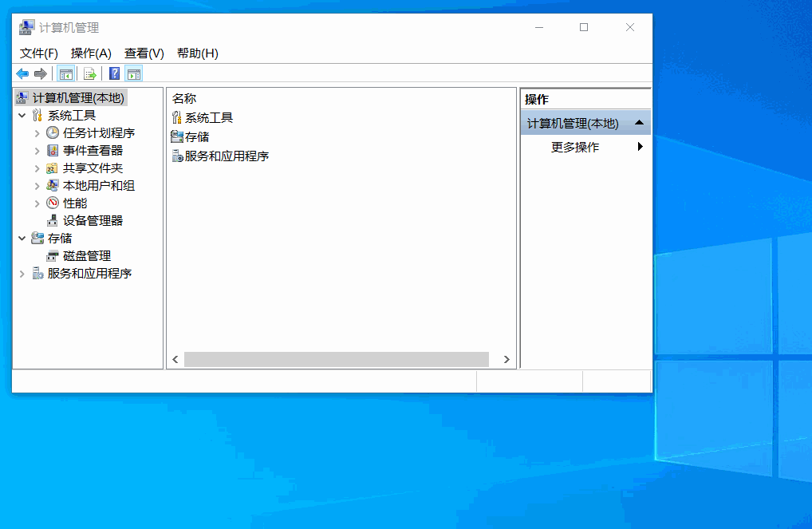This screenshot has width=812, height=529.
Task: Minimize the 计算机管理 window
Action: (539, 27)
